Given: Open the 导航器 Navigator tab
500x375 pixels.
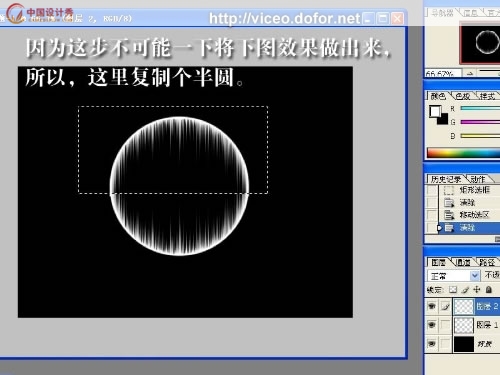Looking at the screenshot, I should 442,13.
